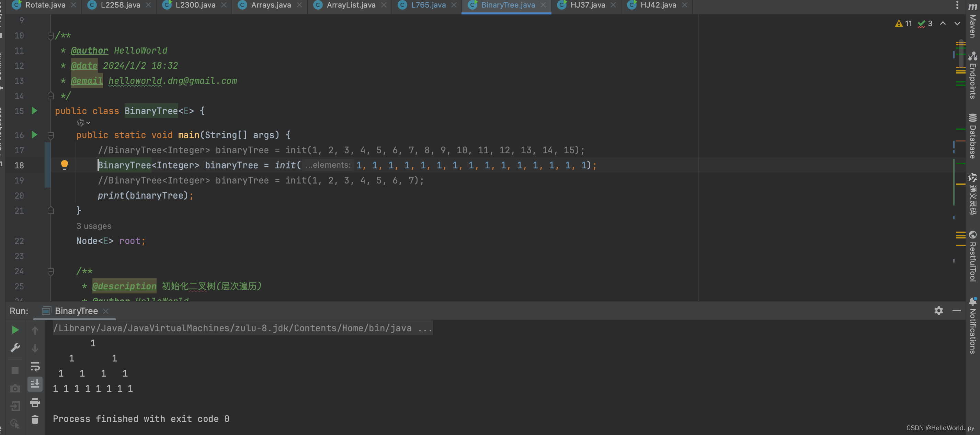Open the HJ42.java editor tab
This screenshot has width=980, height=435.
pos(658,5)
